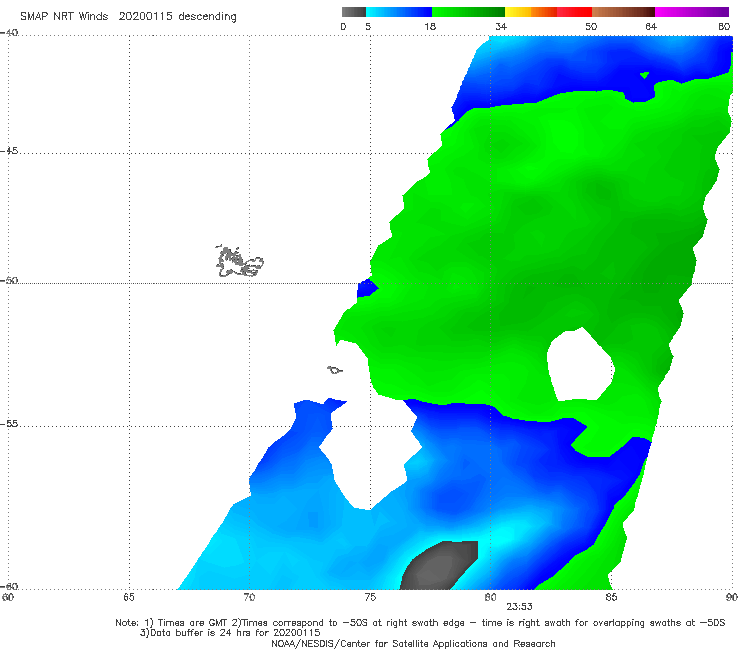The height and width of the screenshot is (650, 740).
Task: Click the longitude label '70'
Action: pos(249,598)
